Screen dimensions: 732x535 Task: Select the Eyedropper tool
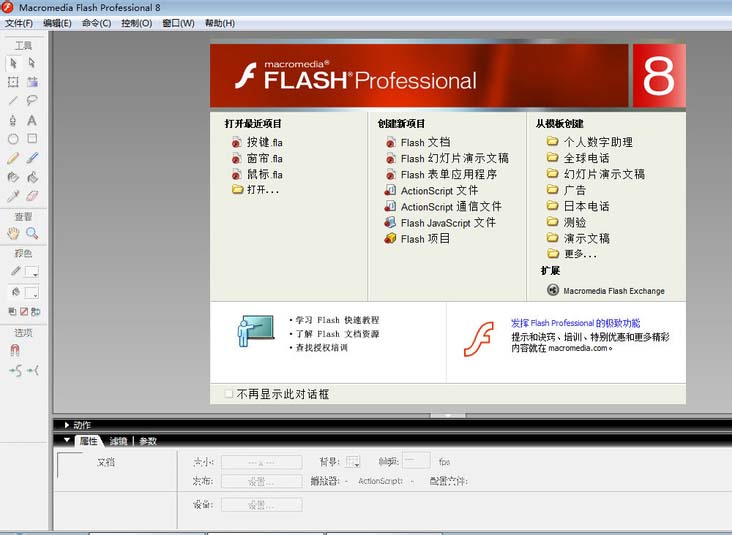click(x=13, y=196)
